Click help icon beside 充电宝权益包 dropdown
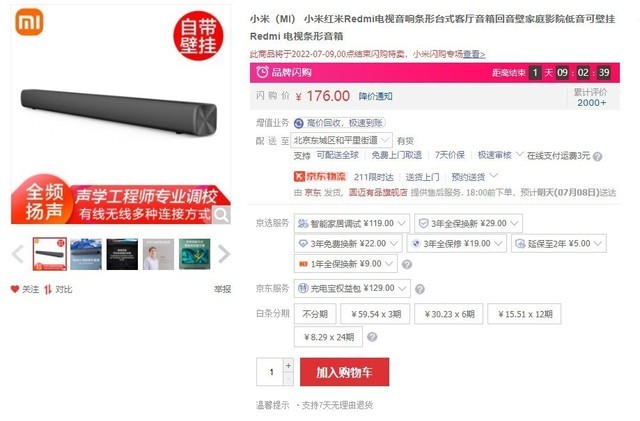The image size is (640, 421). (x=420, y=289)
